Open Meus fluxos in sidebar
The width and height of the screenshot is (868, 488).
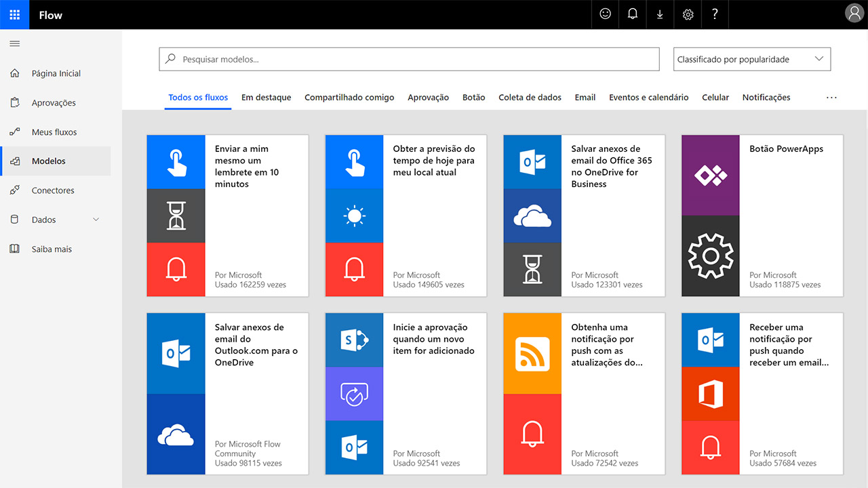point(56,131)
